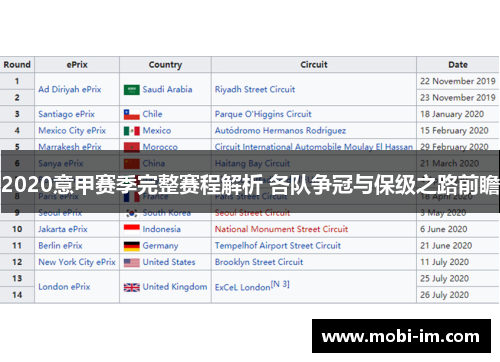Select the 6 June 2020 date cell
This screenshot has width=500, height=362.
click(458, 229)
